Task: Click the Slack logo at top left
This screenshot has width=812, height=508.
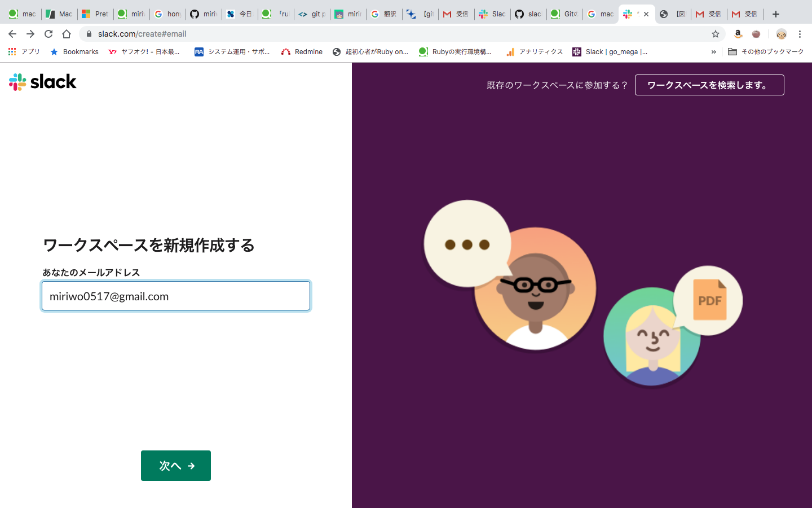Action: pyautogui.click(x=42, y=81)
